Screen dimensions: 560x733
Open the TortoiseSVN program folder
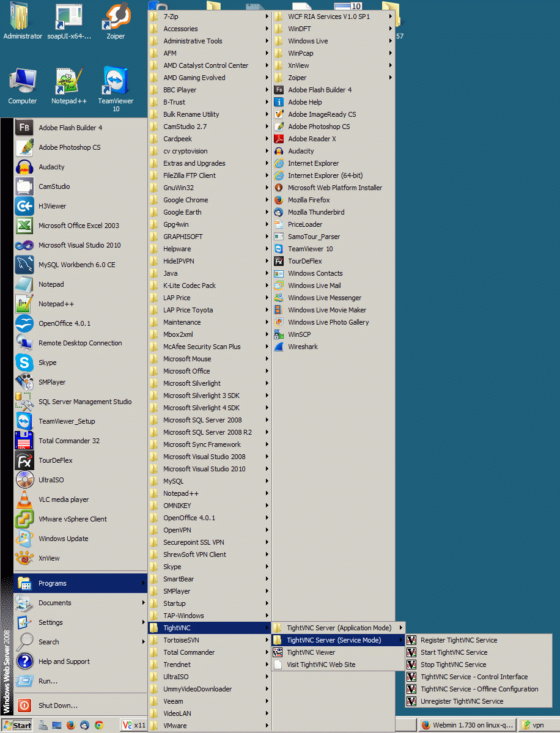click(x=210, y=641)
